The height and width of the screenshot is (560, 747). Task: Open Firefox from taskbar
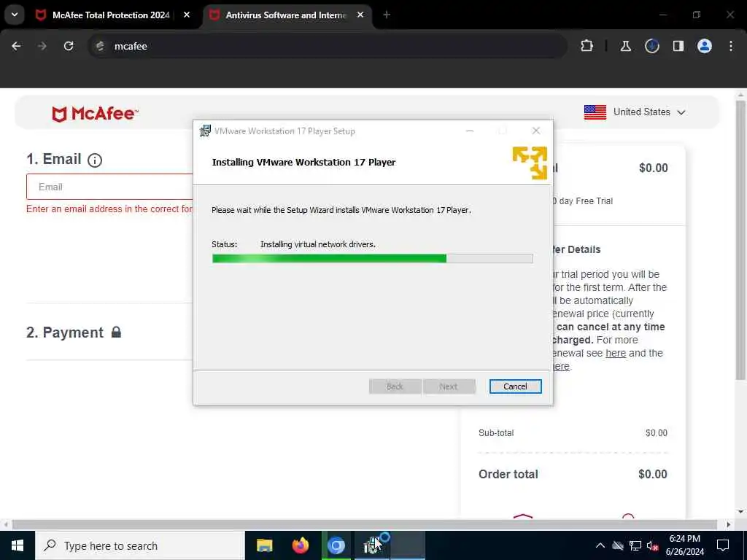point(300,545)
